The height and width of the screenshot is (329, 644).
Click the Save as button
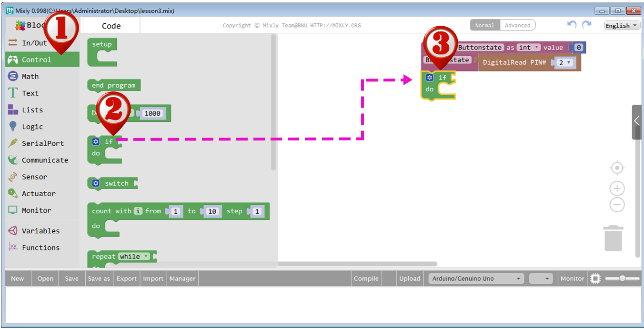[99, 279]
